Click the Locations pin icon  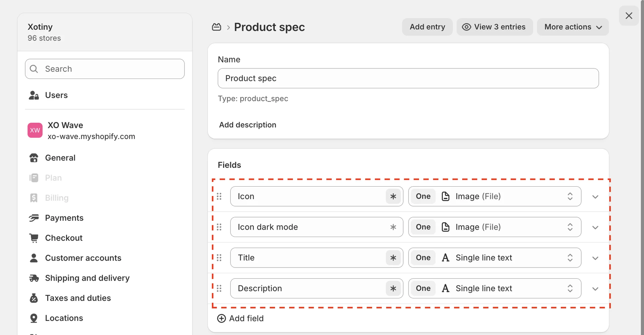coord(34,318)
